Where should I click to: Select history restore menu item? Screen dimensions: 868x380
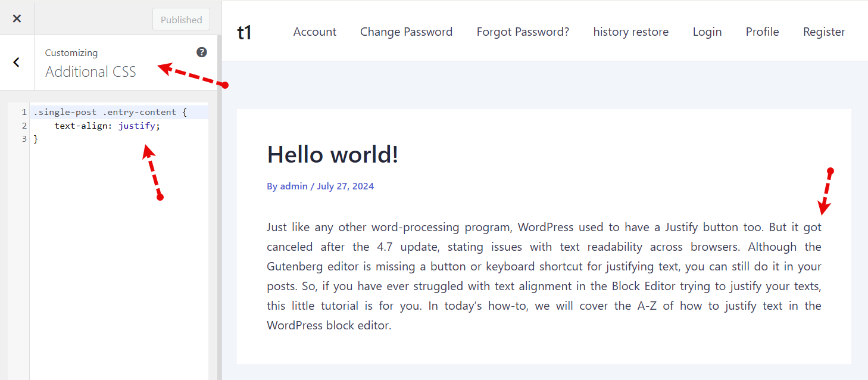coord(630,32)
